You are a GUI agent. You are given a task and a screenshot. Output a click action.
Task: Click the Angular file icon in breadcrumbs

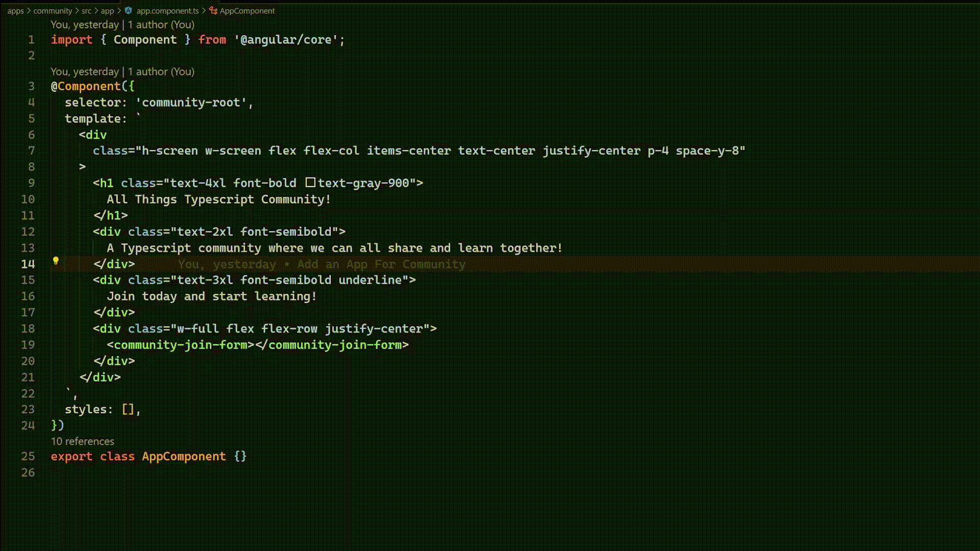129,11
